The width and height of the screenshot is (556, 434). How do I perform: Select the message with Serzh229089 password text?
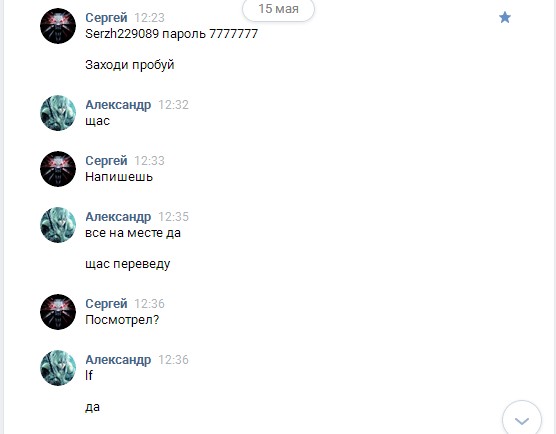click(172, 34)
